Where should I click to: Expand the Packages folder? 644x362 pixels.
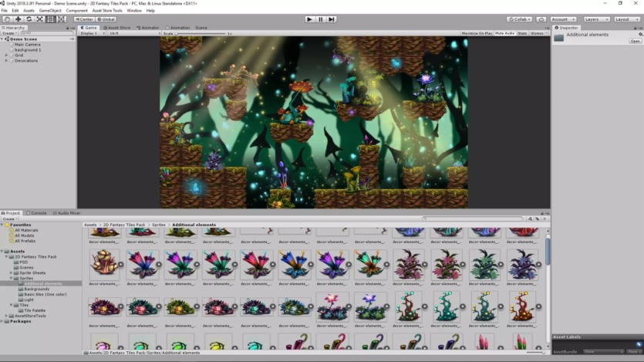2,321
